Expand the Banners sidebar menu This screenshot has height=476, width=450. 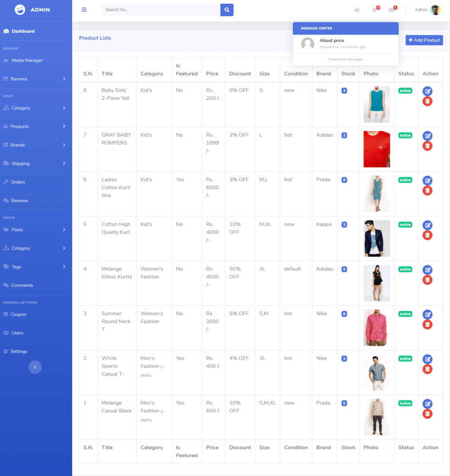(35, 79)
